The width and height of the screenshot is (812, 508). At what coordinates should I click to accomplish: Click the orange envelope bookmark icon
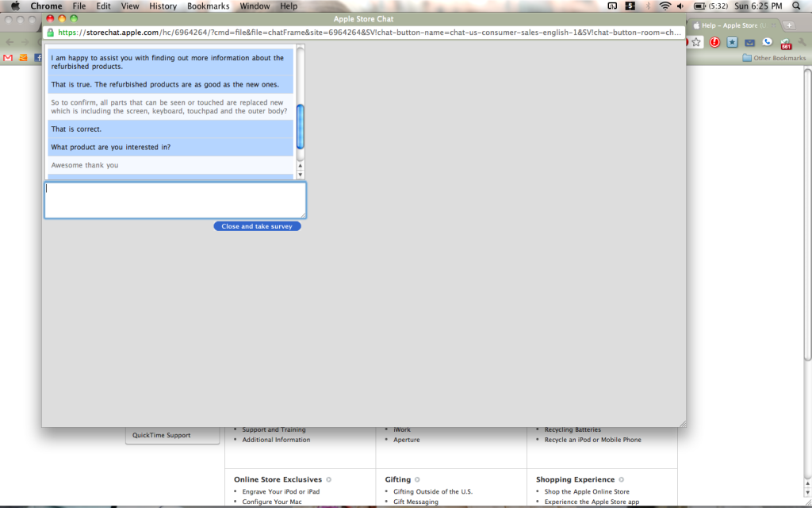[x=23, y=58]
